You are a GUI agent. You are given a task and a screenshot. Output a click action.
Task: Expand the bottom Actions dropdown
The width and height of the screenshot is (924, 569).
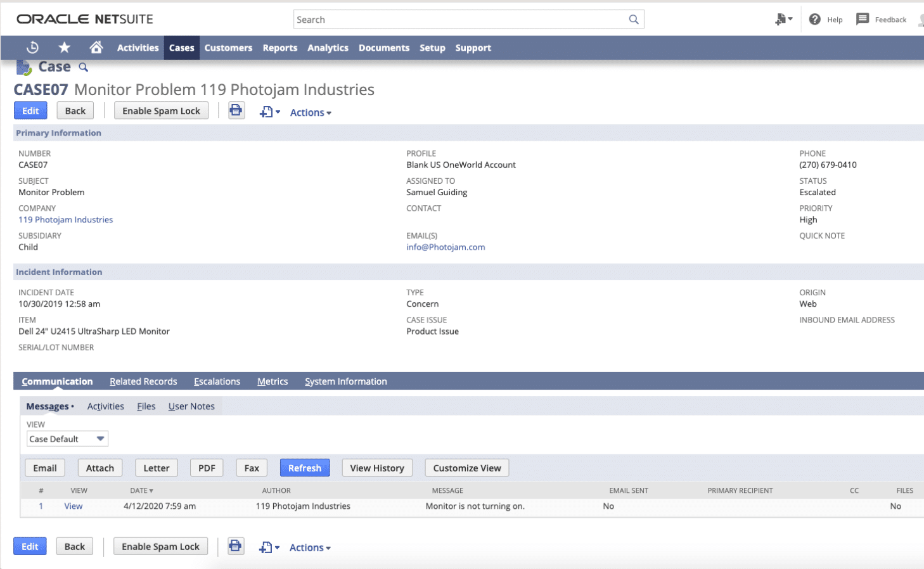310,547
